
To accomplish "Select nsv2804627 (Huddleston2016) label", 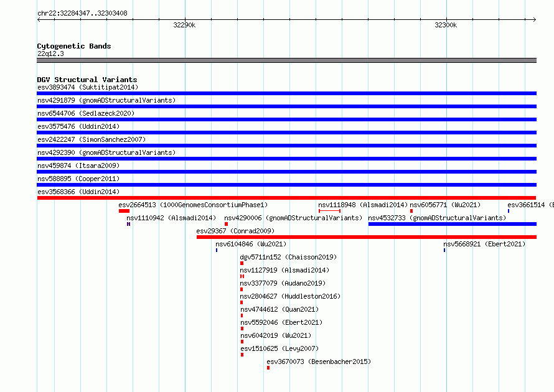I will [290, 296].
